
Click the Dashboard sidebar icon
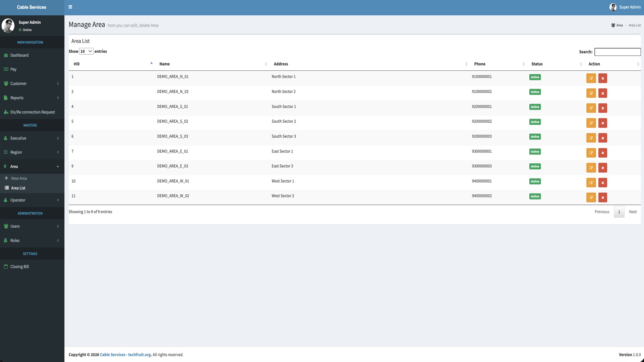[6, 55]
